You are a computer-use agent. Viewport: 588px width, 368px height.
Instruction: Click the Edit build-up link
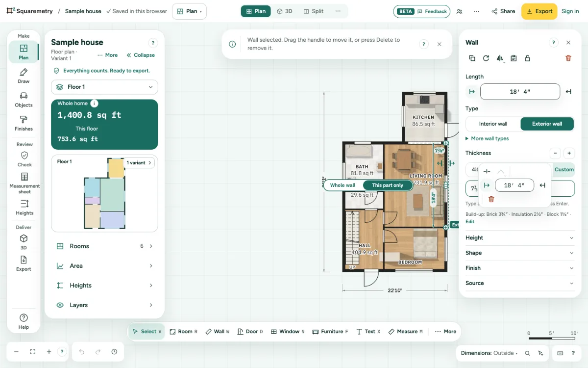tap(470, 221)
